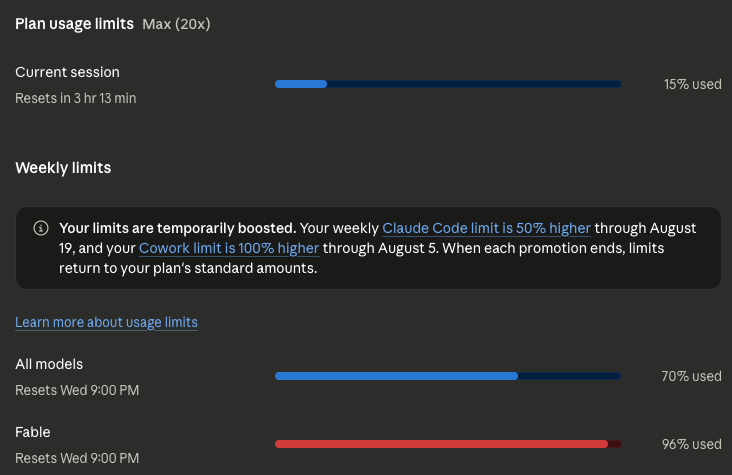Click the Weekly limits heading
The width and height of the screenshot is (732, 475).
(63, 168)
